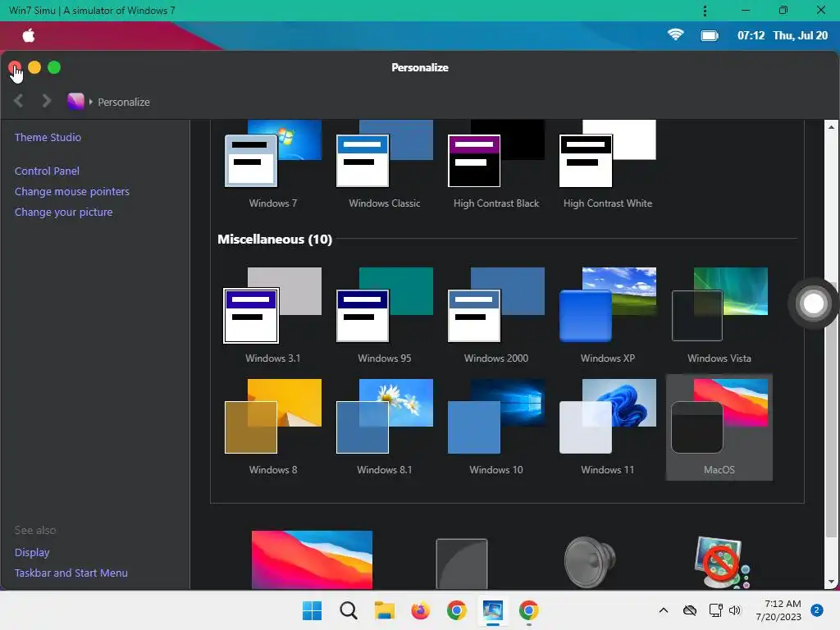Pick the Windows 95 theme
Screen dimensions: 840x630
pos(385,316)
